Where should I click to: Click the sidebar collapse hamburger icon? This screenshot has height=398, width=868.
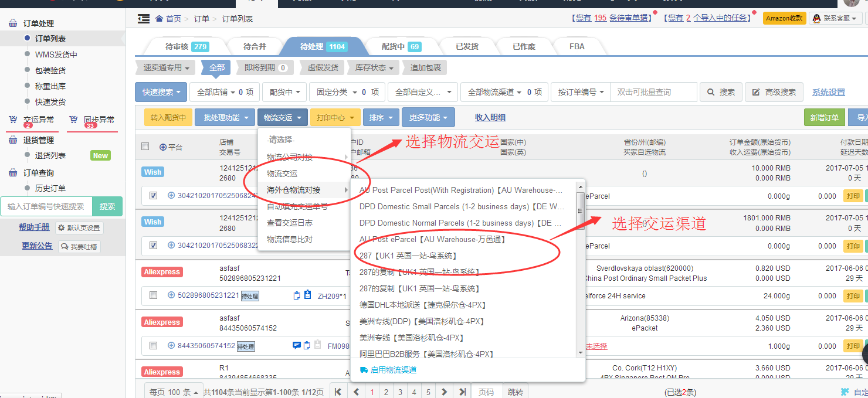pos(143,19)
